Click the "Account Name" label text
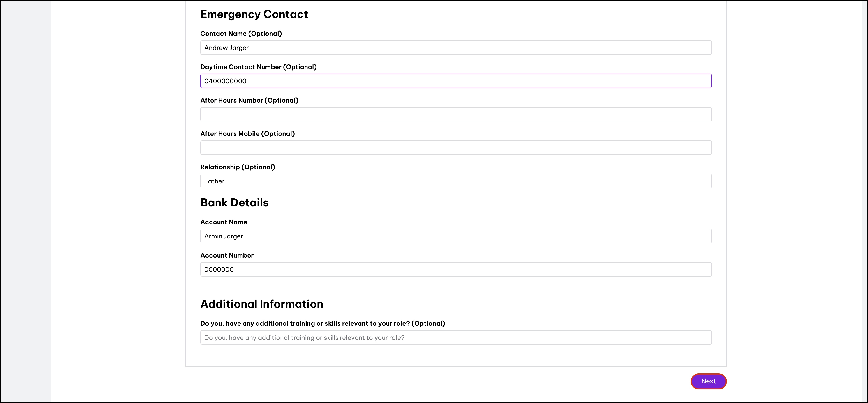The image size is (868, 403). (x=223, y=222)
